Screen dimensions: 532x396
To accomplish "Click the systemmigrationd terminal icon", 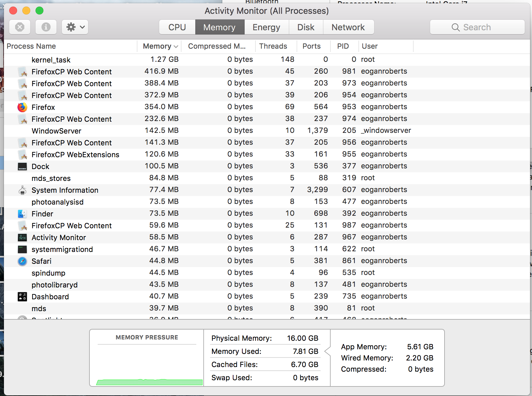I will (22, 249).
